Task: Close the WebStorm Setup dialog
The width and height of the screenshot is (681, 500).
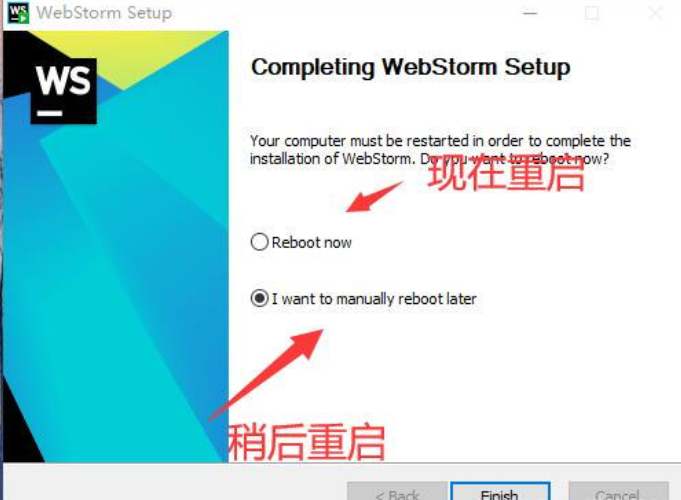Action: click(x=655, y=13)
